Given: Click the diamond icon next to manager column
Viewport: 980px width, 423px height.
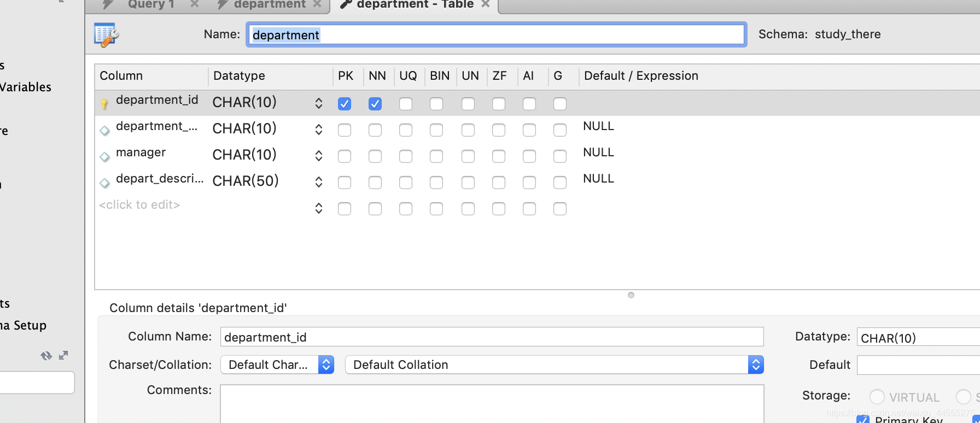Looking at the screenshot, I should tap(104, 157).
